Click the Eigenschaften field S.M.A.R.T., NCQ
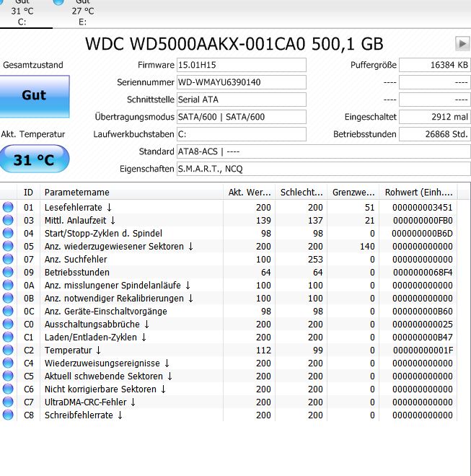471x476 pixels. pos(324,169)
